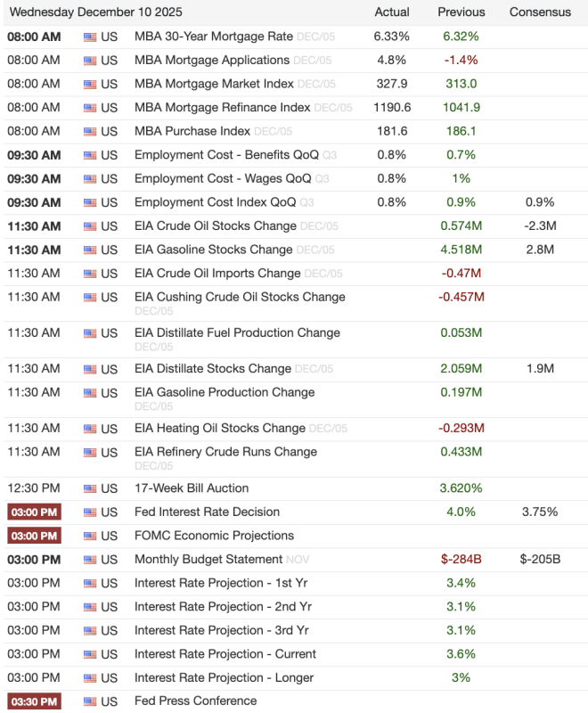Image resolution: width=588 pixels, height=713 pixels.
Task: Click the Actual column header
Action: (x=392, y=12)
